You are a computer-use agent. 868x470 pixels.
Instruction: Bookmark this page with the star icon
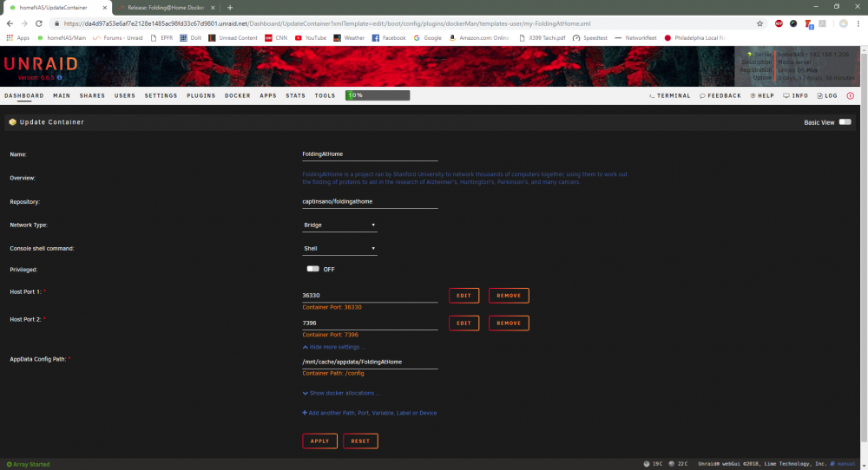(x=759, y=23)
